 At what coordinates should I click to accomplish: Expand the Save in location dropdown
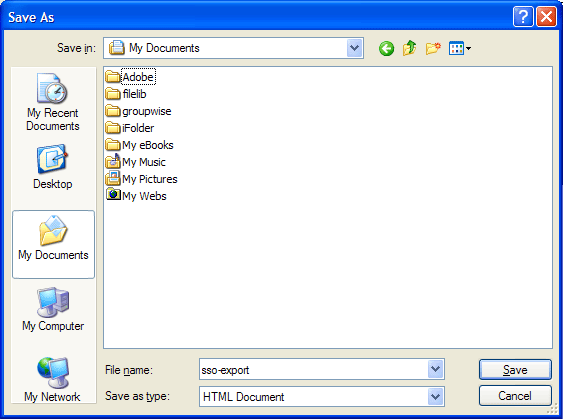[x=354, y=48]
